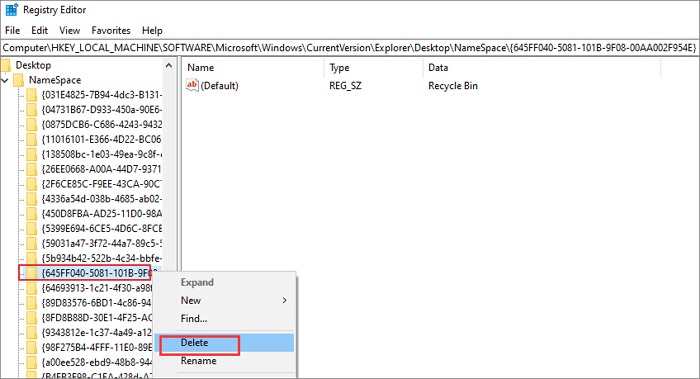The width and height of the screenshot is (700, 379).
Task: Click folder icon of {450D8FBA-AD25-11D0 key
Action: tap(31, 214)
